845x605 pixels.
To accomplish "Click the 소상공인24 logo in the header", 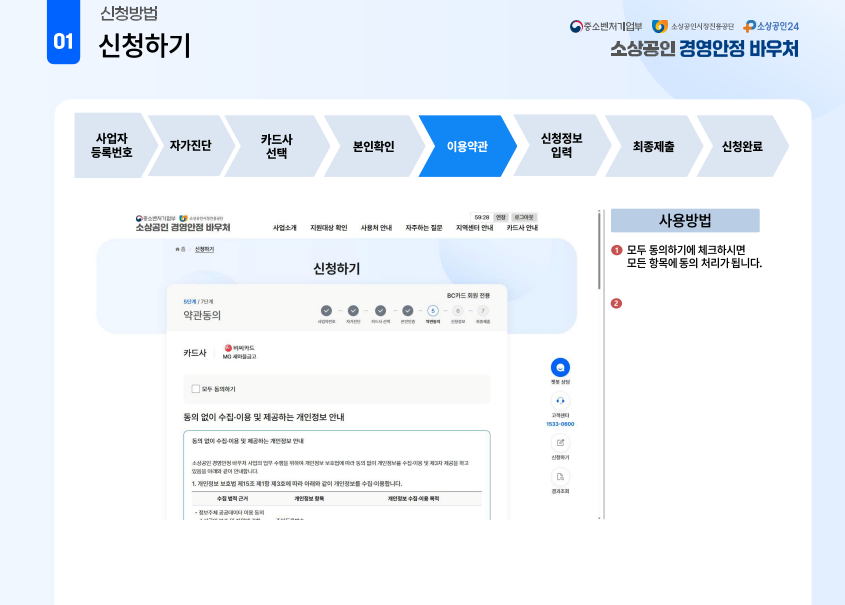I will click(x=771, y=26).
